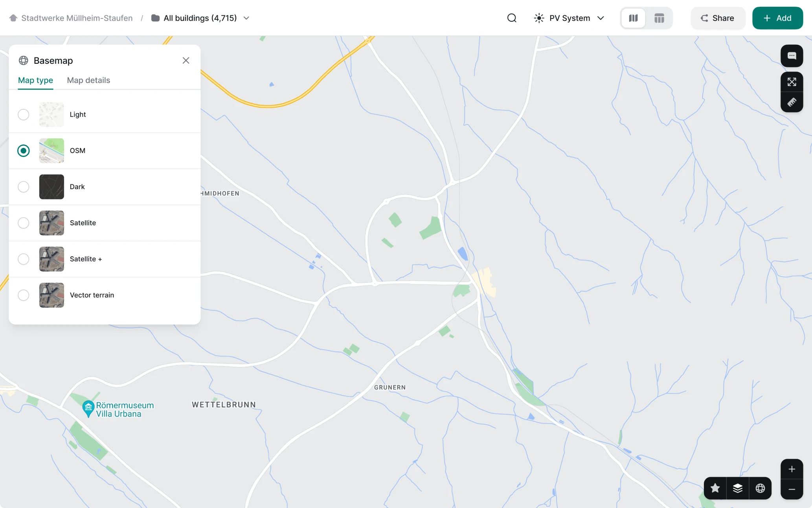Viewport: 812px width, 508px height.
Task: Open the layers stack icon
Action: tap(738, 488)
